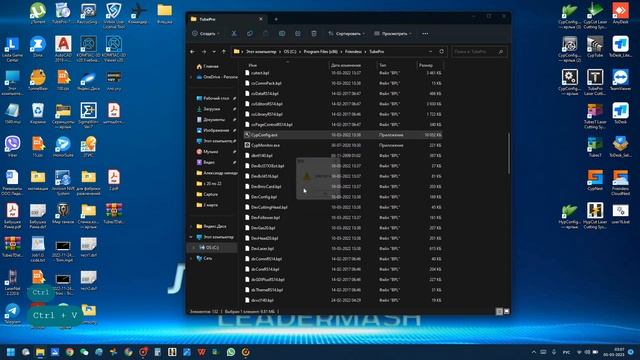
Task: Open WhatsApp from the taskbar
Action: point(231,352)
